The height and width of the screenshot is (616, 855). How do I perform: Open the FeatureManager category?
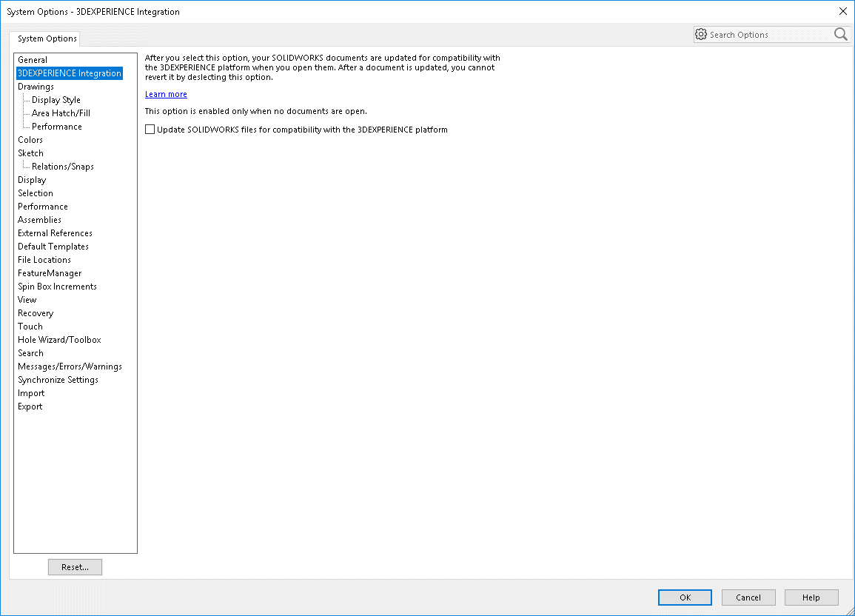(50, 273)
